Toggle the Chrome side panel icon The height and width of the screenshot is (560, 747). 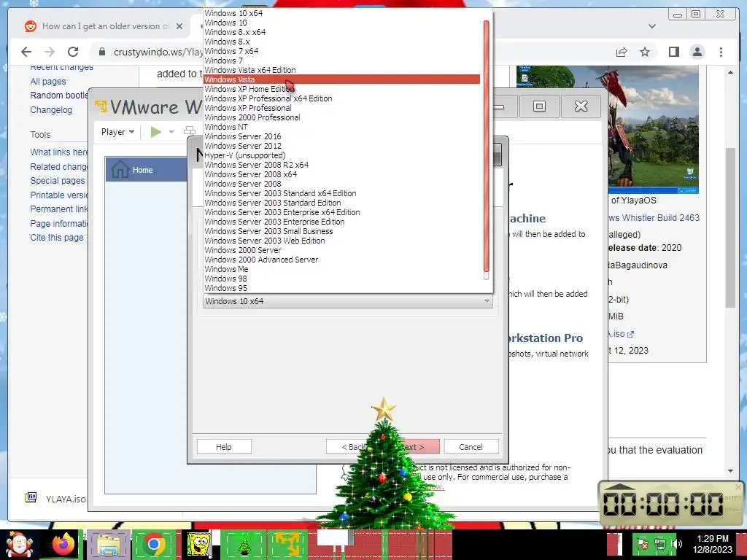pos(673,52)
